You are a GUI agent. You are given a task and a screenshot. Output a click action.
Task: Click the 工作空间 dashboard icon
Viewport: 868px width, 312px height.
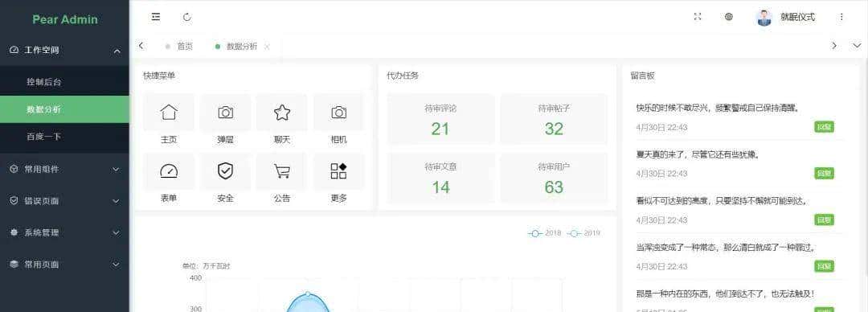coord(14,51)
